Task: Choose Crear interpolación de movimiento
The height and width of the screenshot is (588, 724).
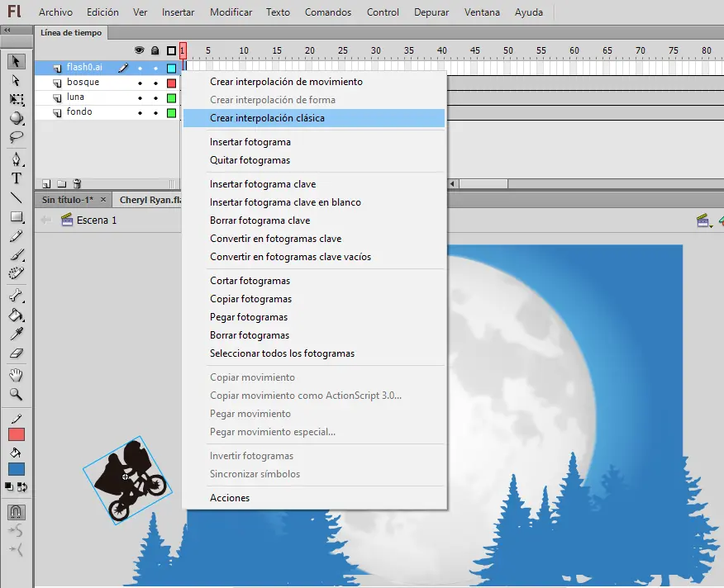Action: click(x=314, y=82)
